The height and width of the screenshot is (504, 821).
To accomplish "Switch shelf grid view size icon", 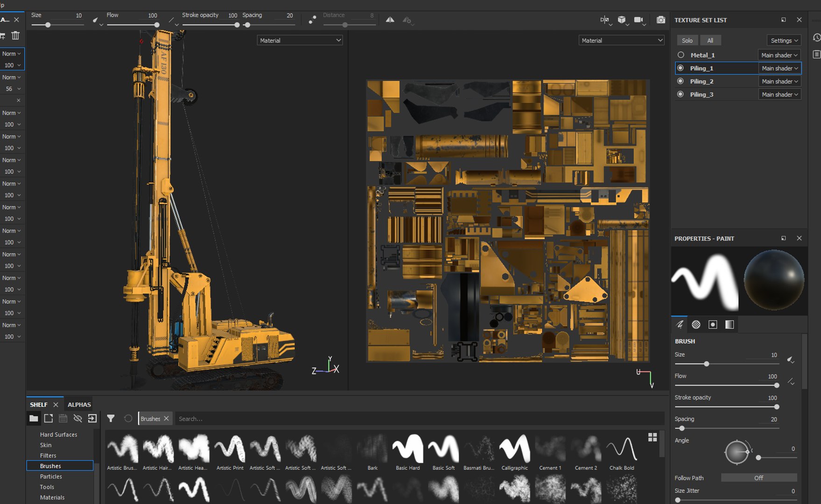I will coord(653,437).
